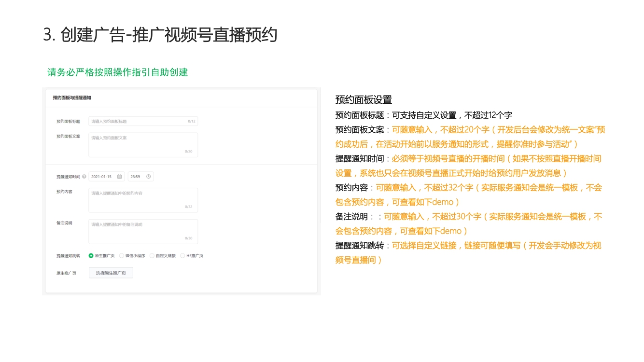Select the 原生推广页 radio option
644x362 pixels.
[x=91, y=256]
